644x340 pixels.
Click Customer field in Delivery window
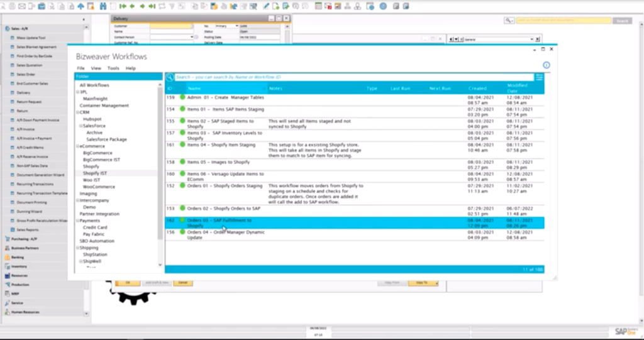point(171,26)
